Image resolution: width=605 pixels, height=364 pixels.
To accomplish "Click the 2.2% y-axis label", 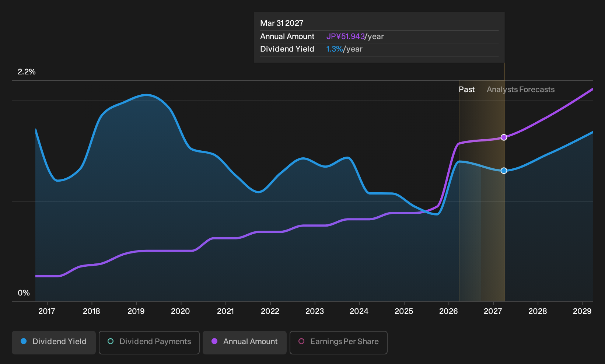I will coord(27,72).
